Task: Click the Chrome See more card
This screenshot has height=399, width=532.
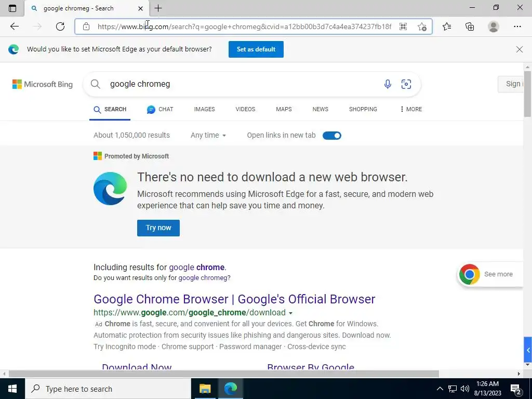Action: tap(489, 274)
